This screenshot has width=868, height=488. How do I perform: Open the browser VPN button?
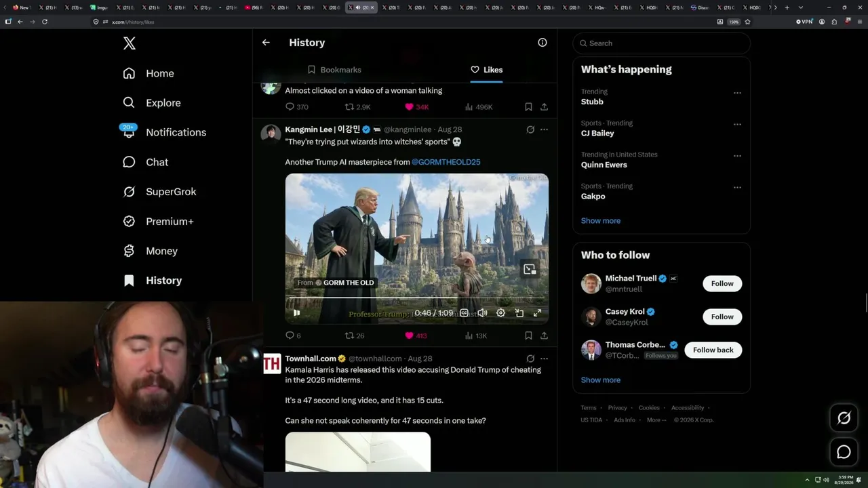[x=804, y=22]
